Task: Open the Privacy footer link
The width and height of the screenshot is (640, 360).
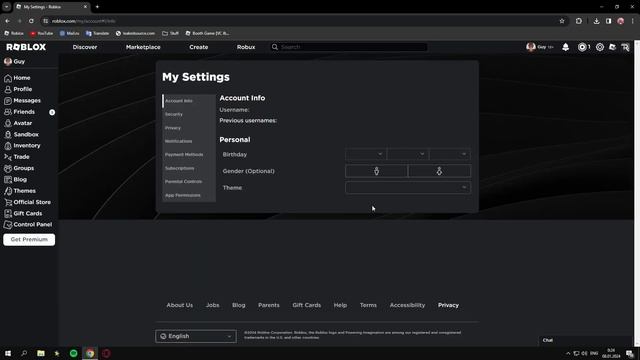Action: [x=448, y=305]
